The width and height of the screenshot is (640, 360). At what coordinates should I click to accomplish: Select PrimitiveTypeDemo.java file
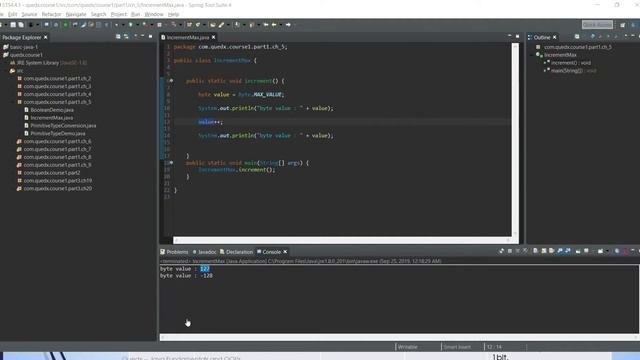[58, 133]
